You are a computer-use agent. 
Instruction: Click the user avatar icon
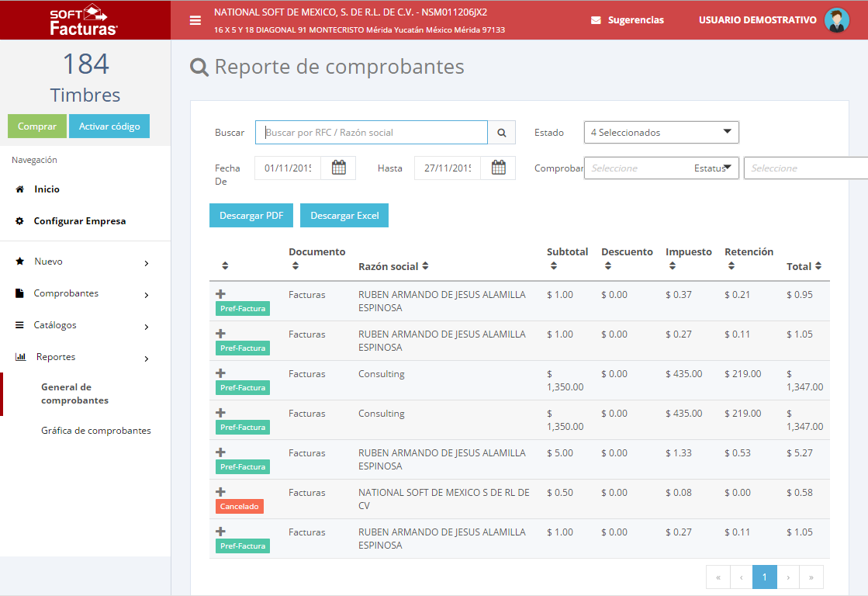click(837, 20)
